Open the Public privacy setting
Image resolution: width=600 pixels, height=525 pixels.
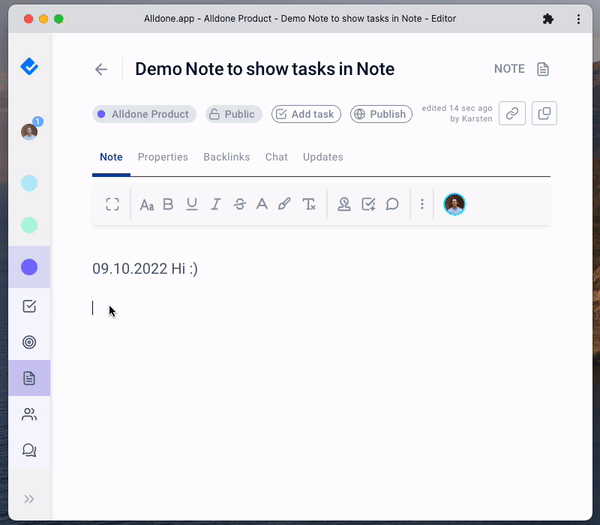[233, 114]
